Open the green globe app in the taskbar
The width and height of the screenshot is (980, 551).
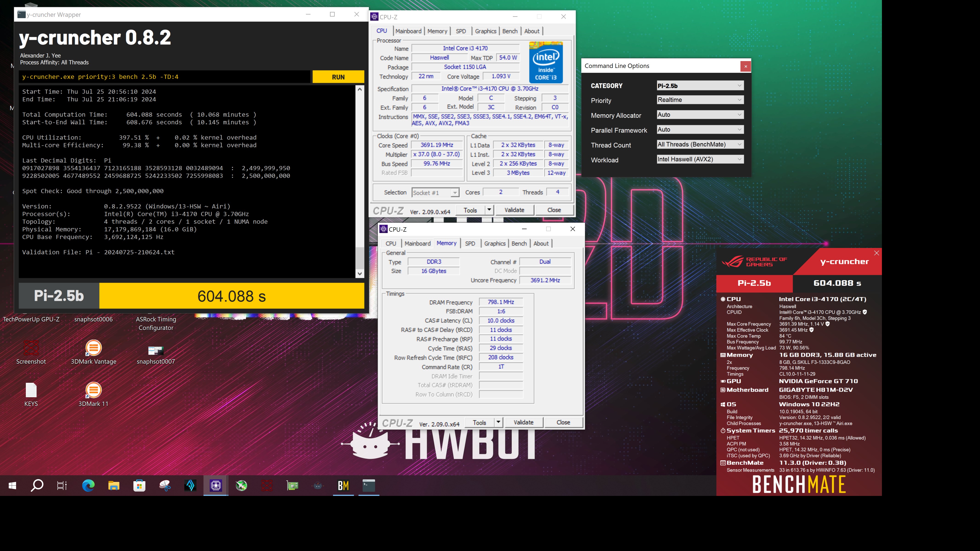pyautogui.click(x=241, y=486)
